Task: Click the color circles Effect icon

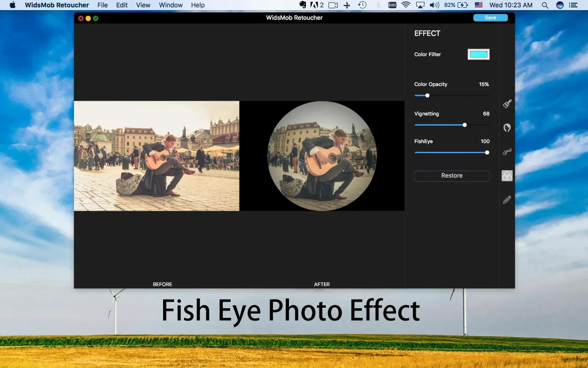Action: [x=507, y=176]
